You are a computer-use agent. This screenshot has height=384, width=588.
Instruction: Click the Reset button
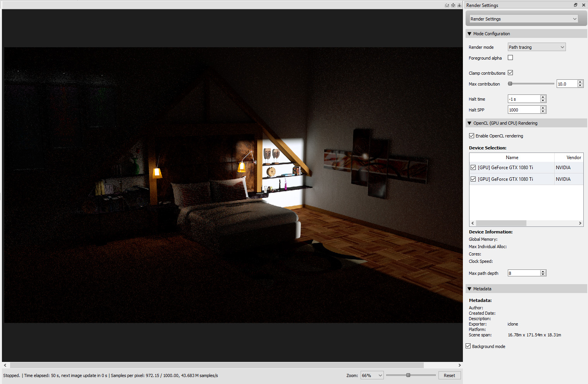pyautogui.click(x=449, y=375)
